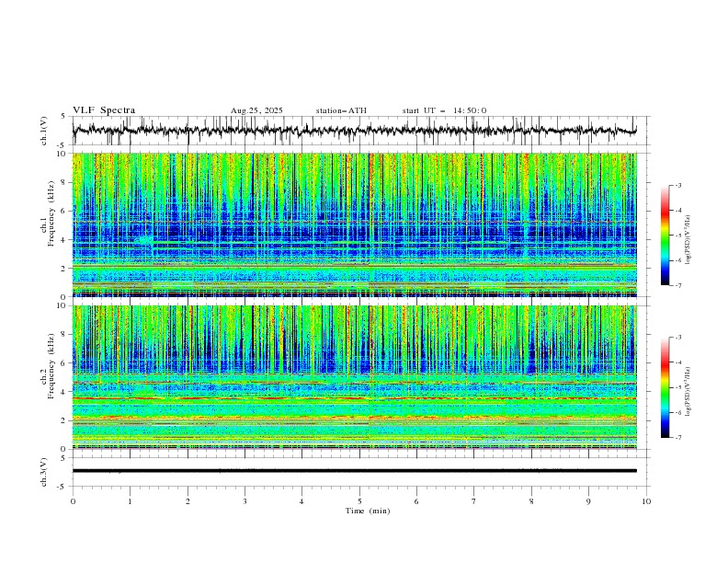Click the "1" tick on the Time axis
Screen dimensions: 728x563
coord(130,501)
